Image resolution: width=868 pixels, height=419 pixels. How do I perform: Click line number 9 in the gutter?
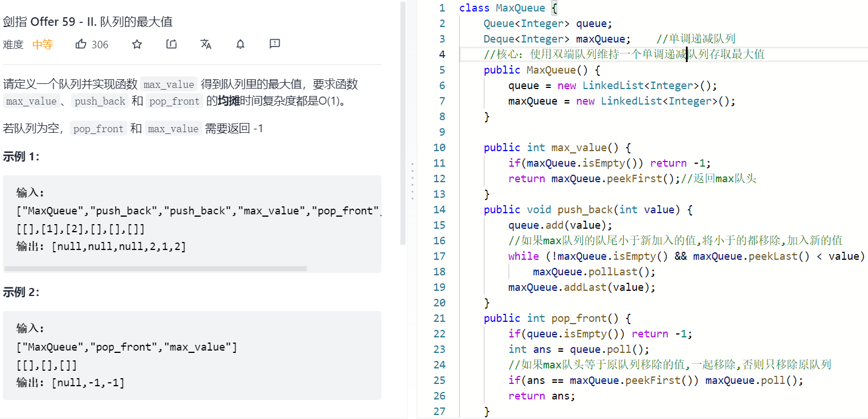[442, 132]
